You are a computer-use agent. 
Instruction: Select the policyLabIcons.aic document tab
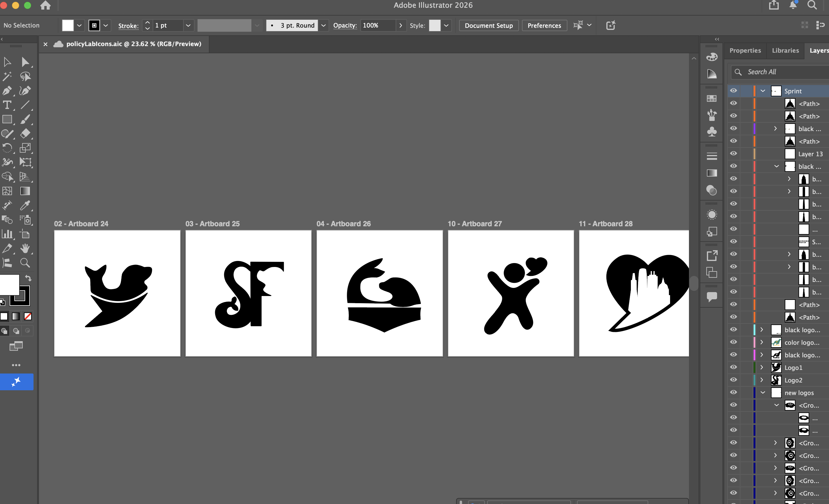point(133,44)
